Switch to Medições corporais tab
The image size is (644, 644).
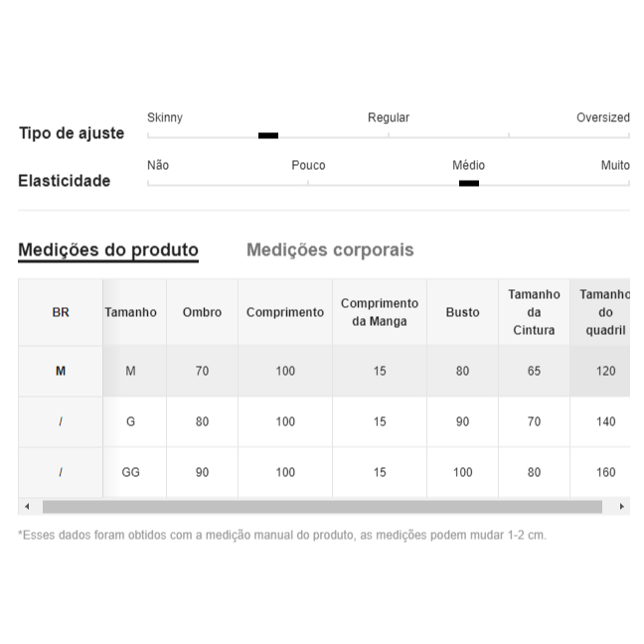pos(330,249)
